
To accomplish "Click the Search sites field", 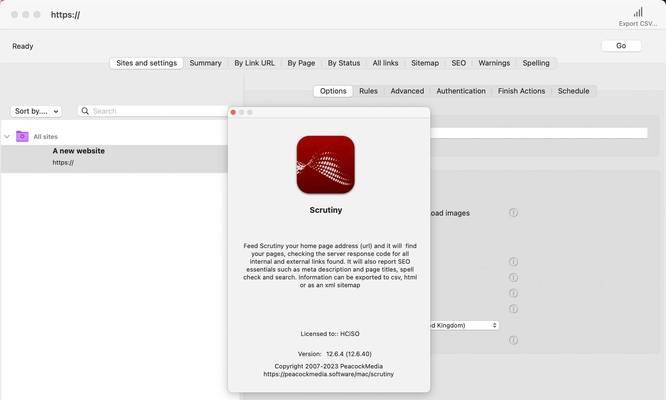I will tap(153, 111).
